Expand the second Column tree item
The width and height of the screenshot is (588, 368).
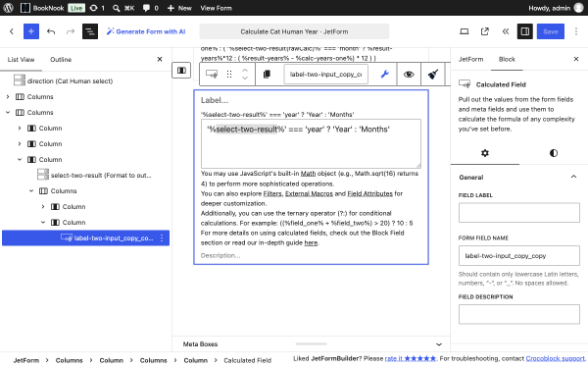click(20, 144)
